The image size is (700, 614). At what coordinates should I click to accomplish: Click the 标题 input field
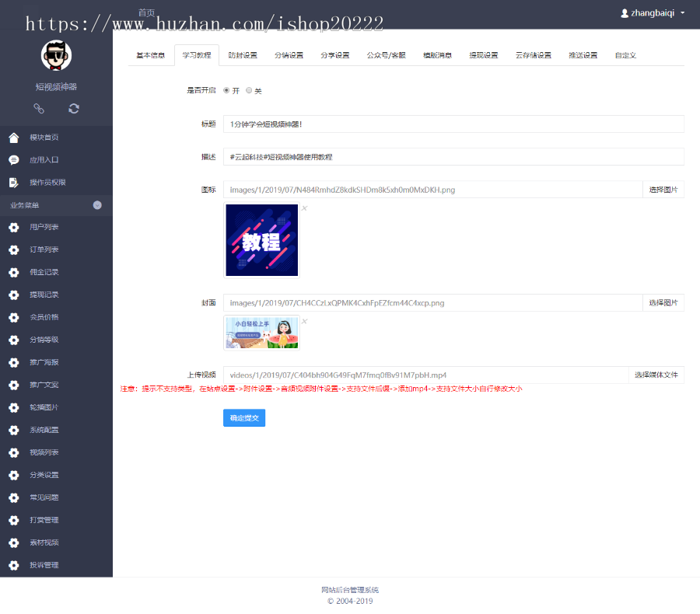(x=453, y=124)
